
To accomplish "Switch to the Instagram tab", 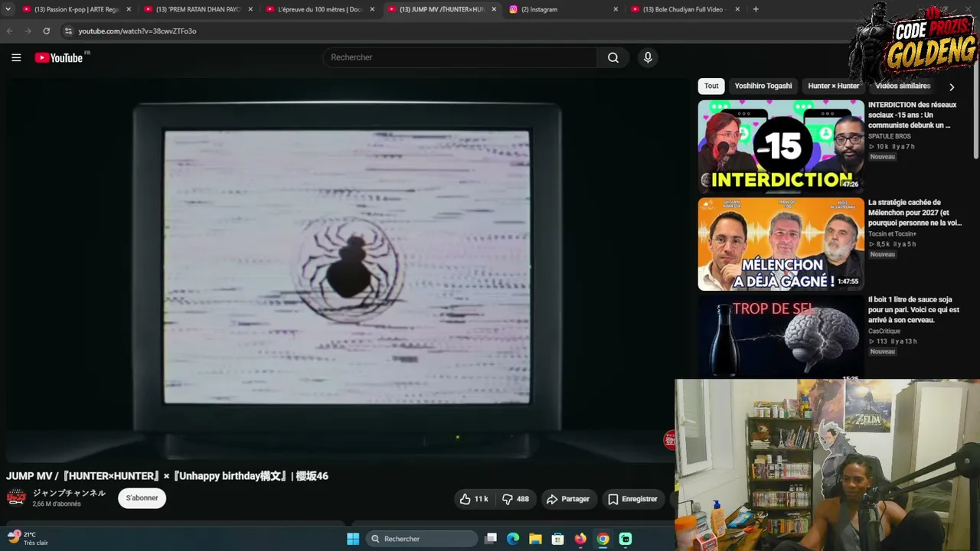I will tap(563, 9).
